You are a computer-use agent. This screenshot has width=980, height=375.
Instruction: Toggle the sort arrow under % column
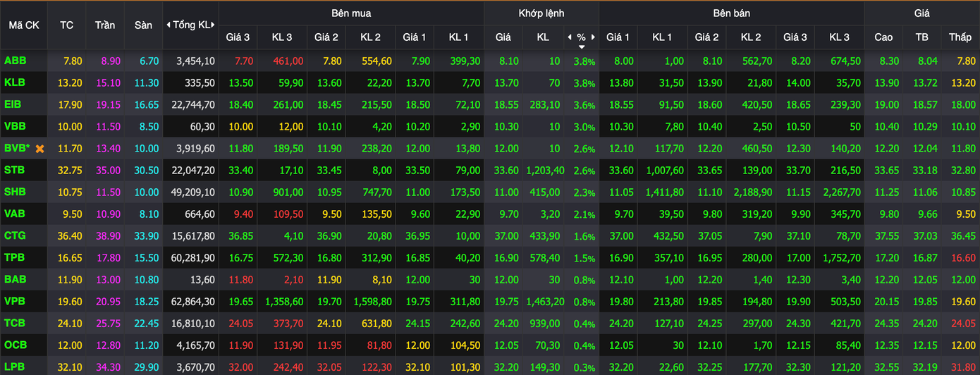(582, 47)
